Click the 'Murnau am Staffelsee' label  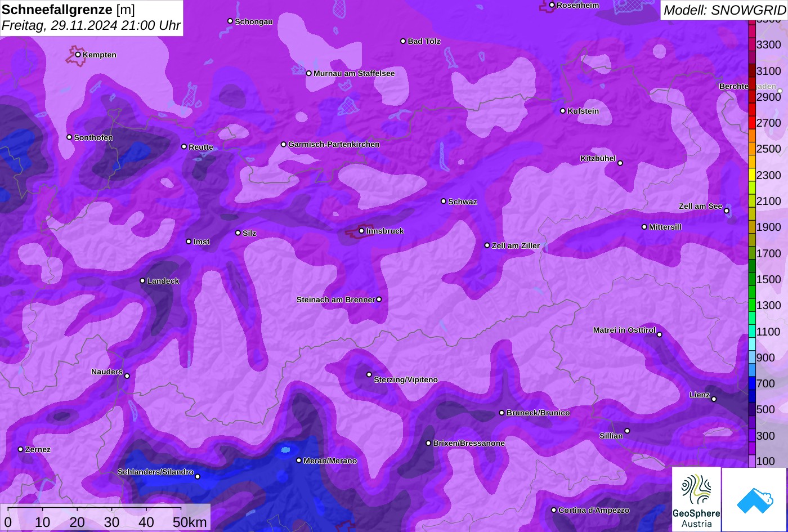[x=354, y=73]
